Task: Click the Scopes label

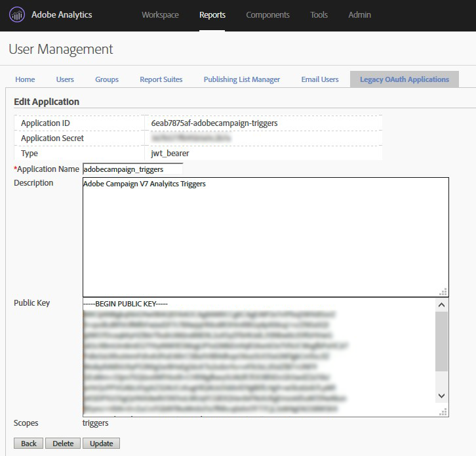Action: [x=26, y=423]
